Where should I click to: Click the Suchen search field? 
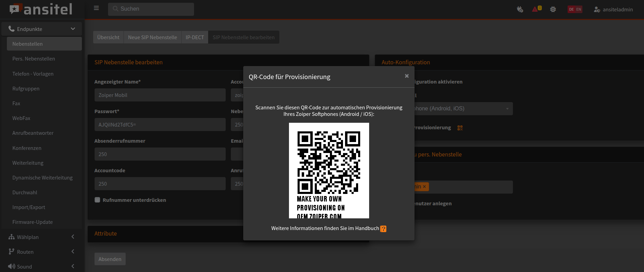pos(151,9)
